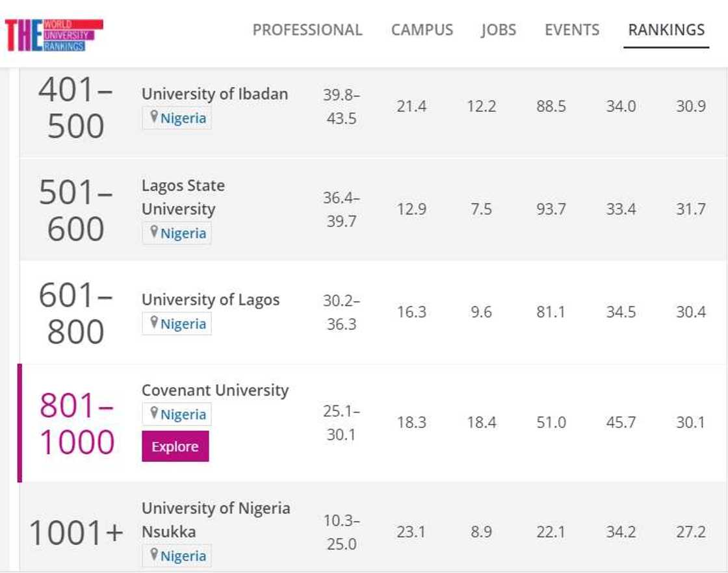Viewport: 728px width, 573px height.
Task: Open the Professional menu item
Action: click(307, 30)
